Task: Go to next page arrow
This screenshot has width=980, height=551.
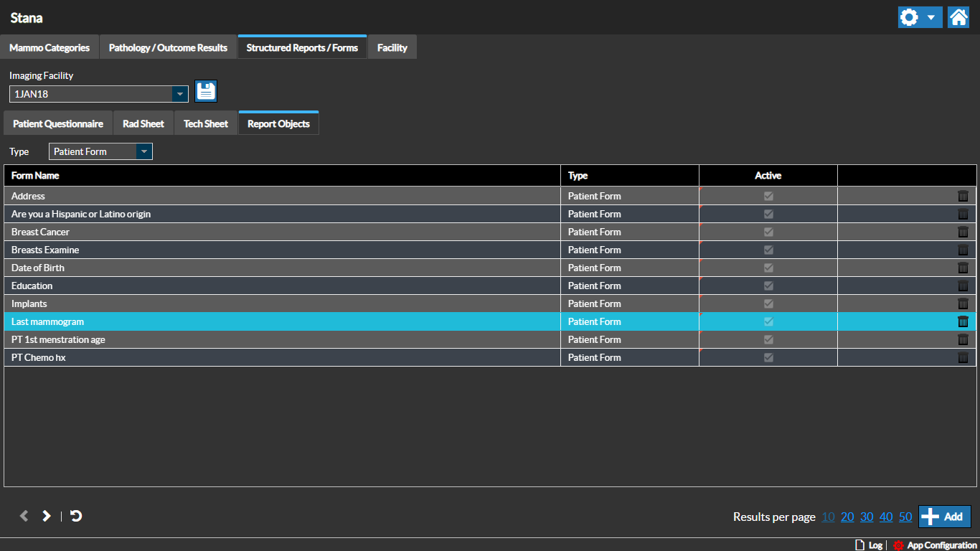Action: (47, 516)
